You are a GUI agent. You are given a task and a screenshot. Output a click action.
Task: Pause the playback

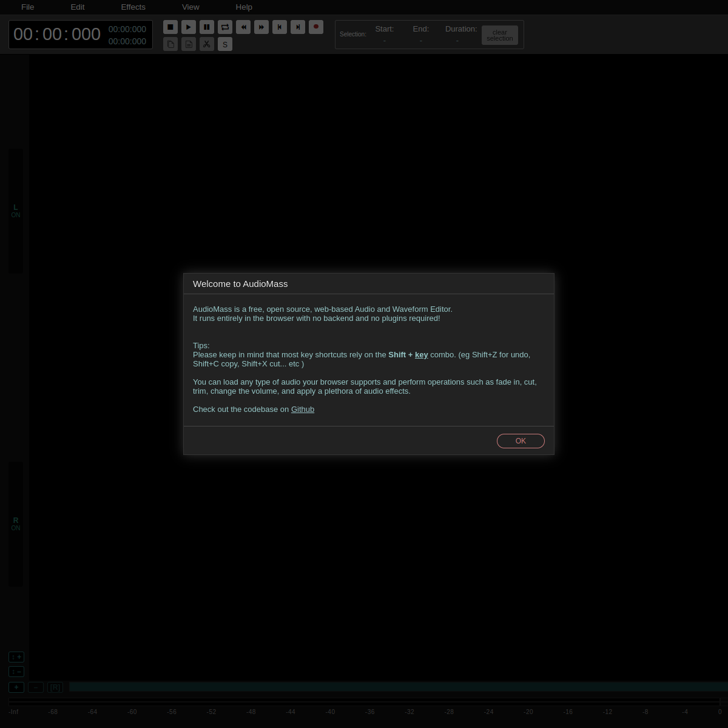207,27
